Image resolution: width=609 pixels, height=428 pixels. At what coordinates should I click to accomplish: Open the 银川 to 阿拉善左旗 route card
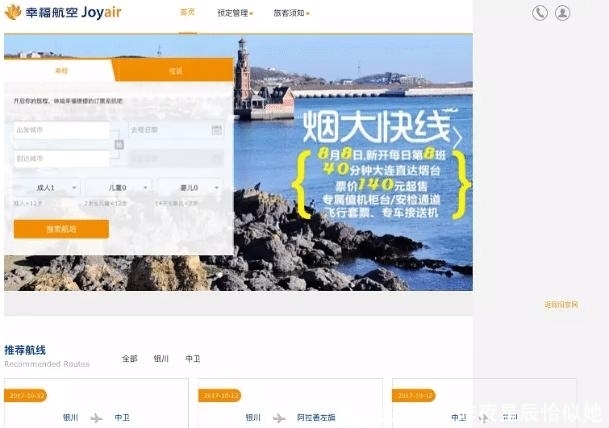pyautogui.click(x=291, y=403)
